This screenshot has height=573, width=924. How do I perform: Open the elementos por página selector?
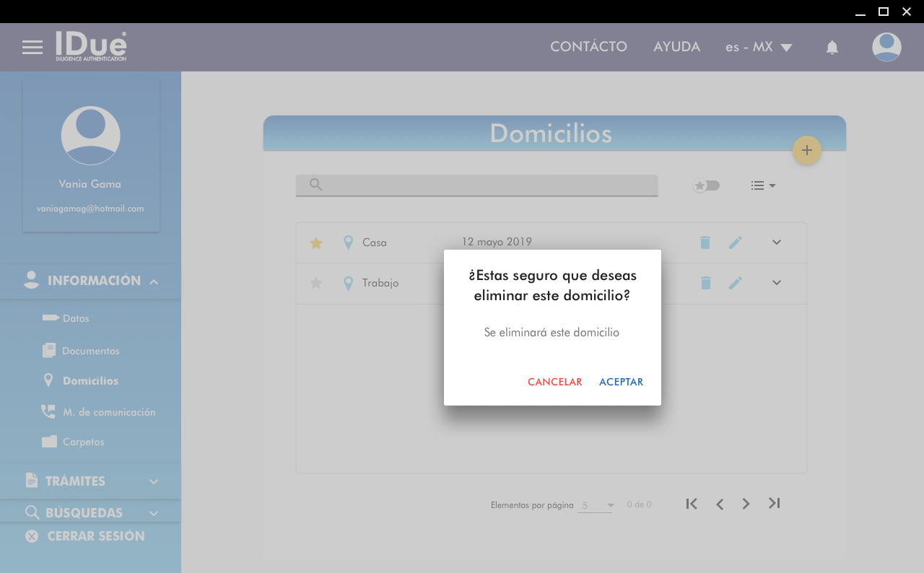click(x=597, y=505)
